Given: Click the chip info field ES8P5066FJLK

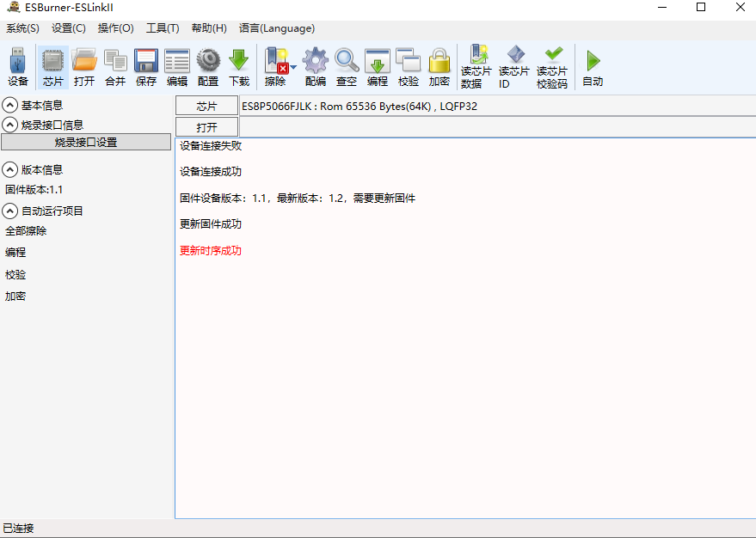Looking at the screenshot, I should pos(498,106).
